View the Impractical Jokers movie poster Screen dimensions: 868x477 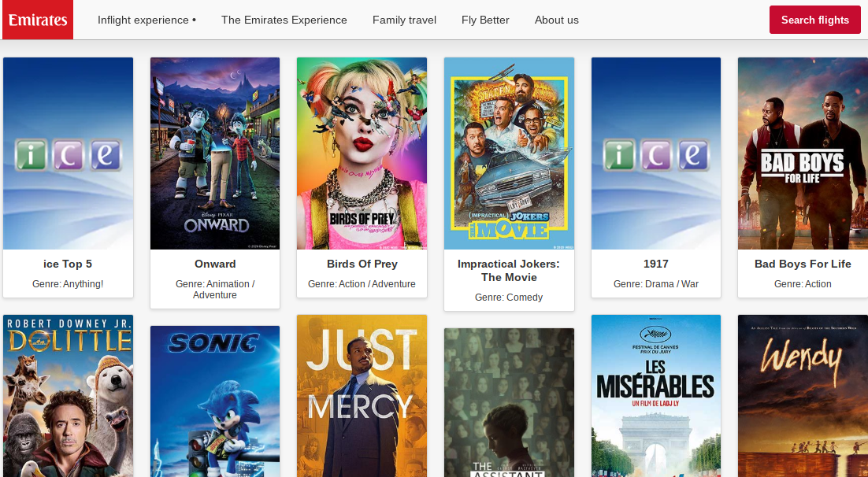509,153
